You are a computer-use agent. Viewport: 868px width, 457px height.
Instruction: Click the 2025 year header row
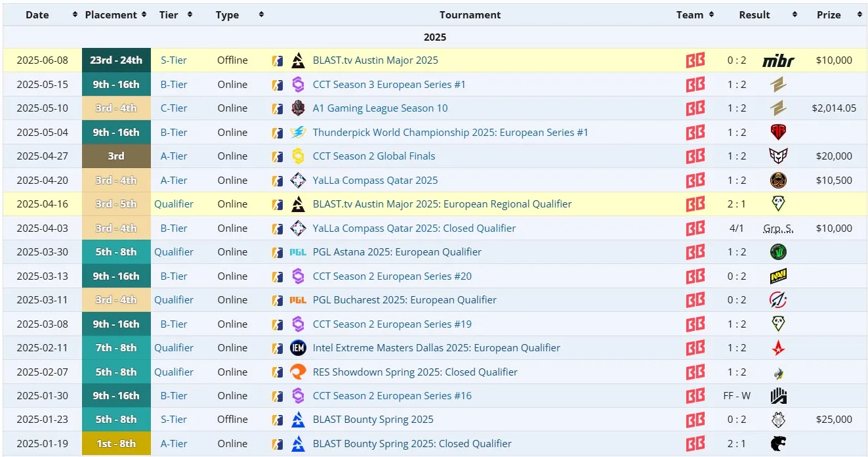(435, 37)
